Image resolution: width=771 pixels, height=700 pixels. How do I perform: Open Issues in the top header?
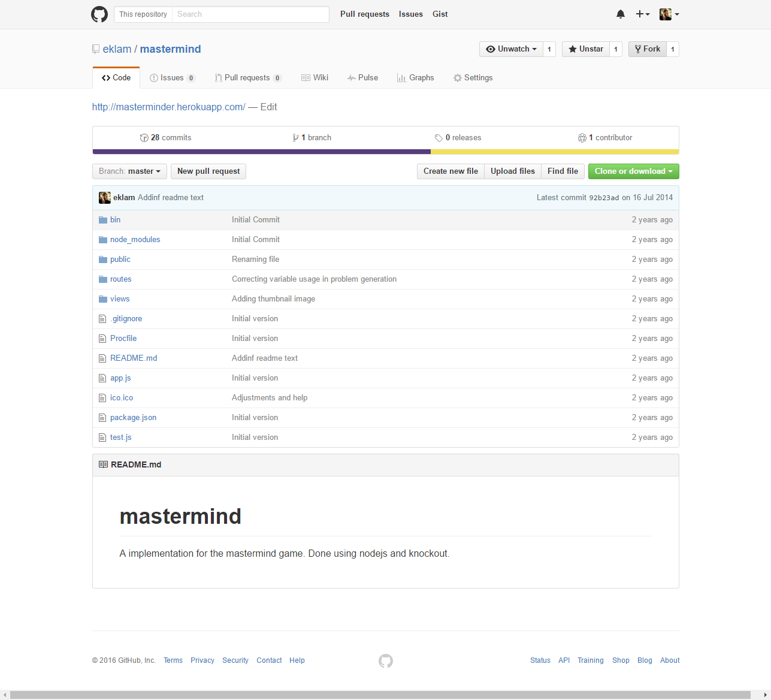411,14
